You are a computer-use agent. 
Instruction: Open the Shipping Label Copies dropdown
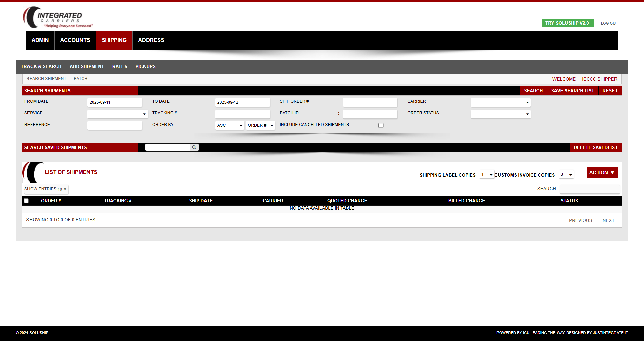point(487,175)
